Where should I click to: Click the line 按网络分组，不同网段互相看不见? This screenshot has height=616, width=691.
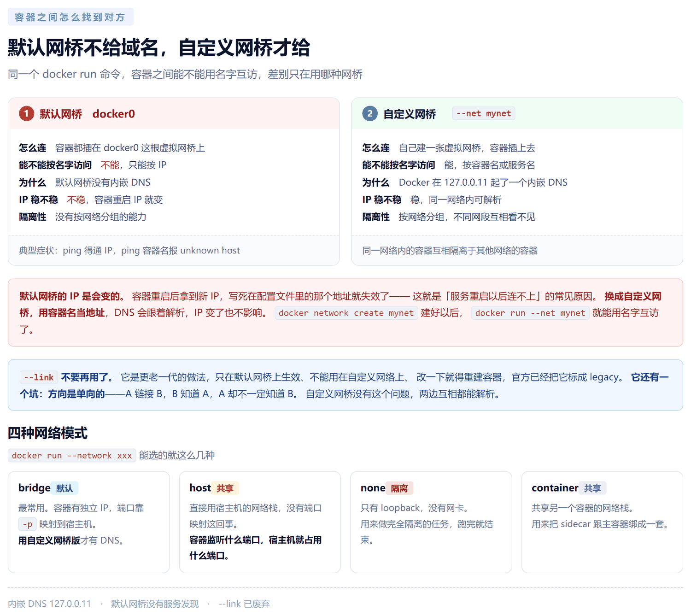[467, 217]
